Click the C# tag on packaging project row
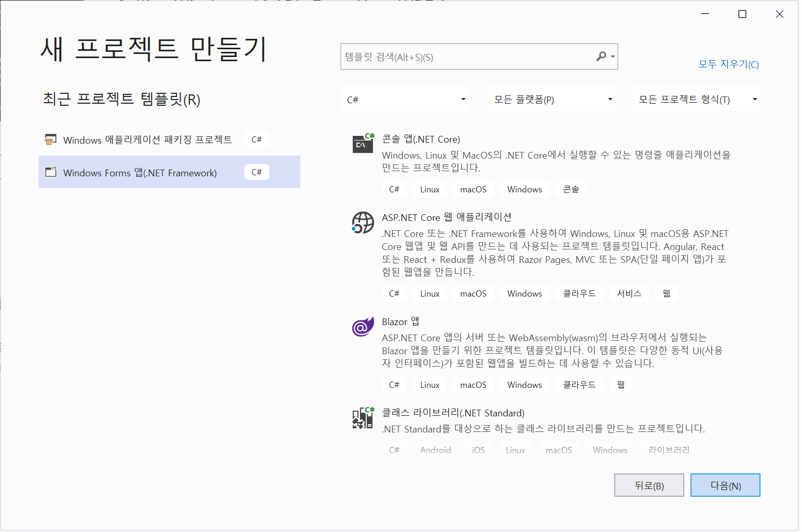 pyautogui.click(x=257, y=139)
